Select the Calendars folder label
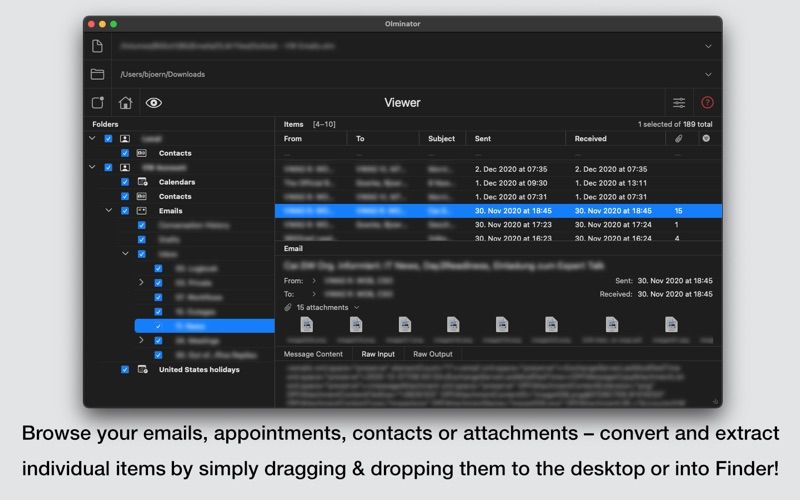 coord(177,182)
